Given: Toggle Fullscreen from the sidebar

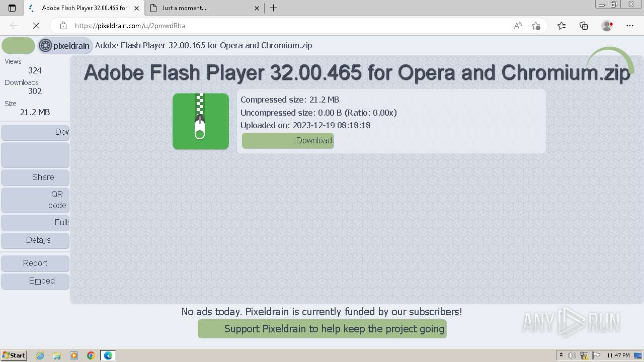Looking at the screenshot, I should (35, 222).
